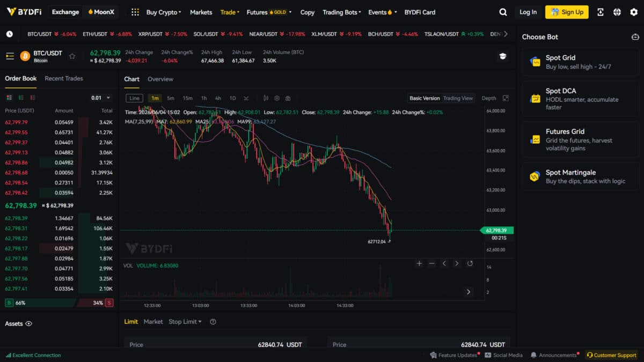This screenshot has width=644, height=362.
Task: Advance ticker bar with right chevron
Action: point(505,34)
